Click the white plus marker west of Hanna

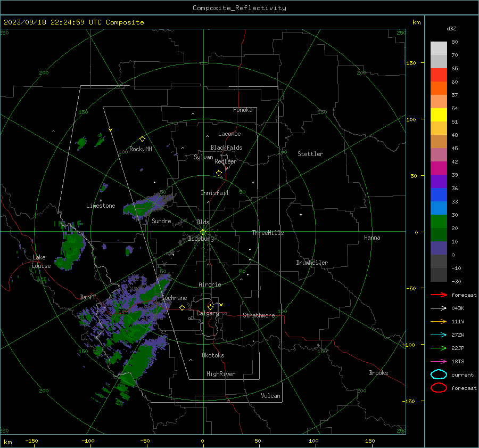pyautogui.click(x=301, y=214)
